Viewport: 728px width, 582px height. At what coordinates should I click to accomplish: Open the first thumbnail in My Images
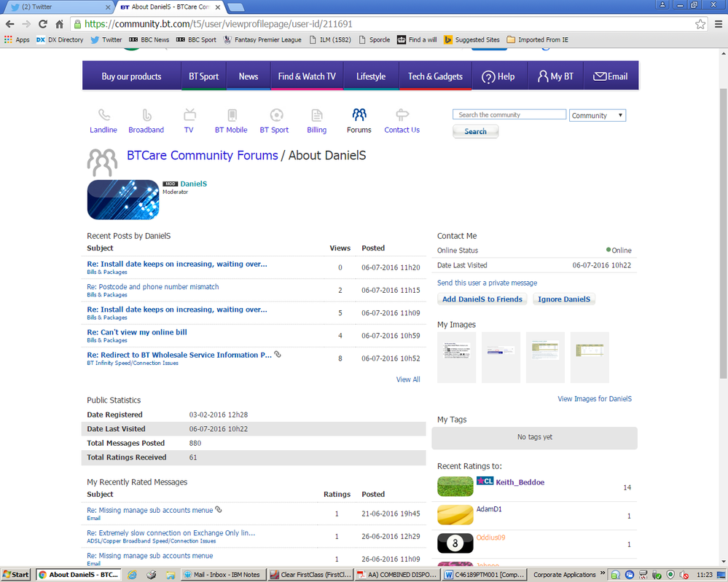coord(456,358)
